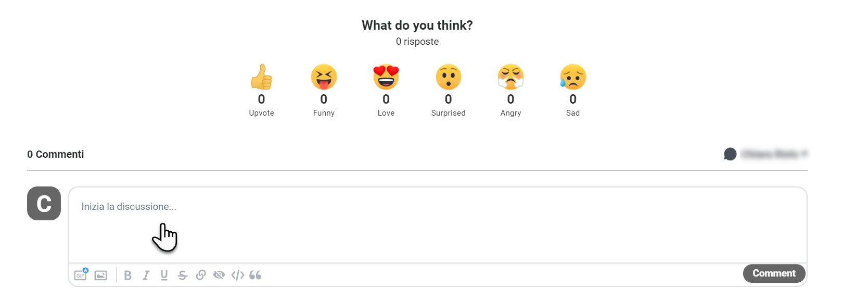This screenshot has height=300, width=868.
Task: React with the Angry emoji
Action: click(x=510, y=77)
